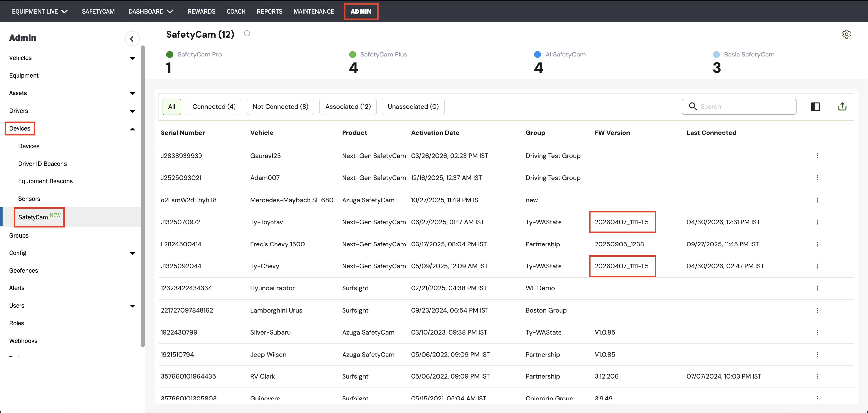Filter by Connected (4)
The height and width of the screenshot is (413, 868).
[214, 107]
